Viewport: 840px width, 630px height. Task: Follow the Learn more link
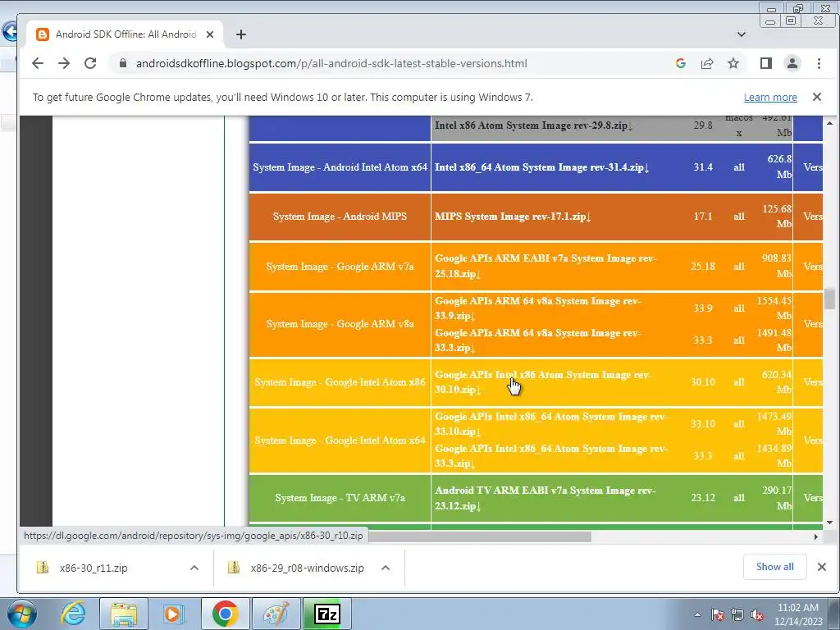tap(770, 97)
